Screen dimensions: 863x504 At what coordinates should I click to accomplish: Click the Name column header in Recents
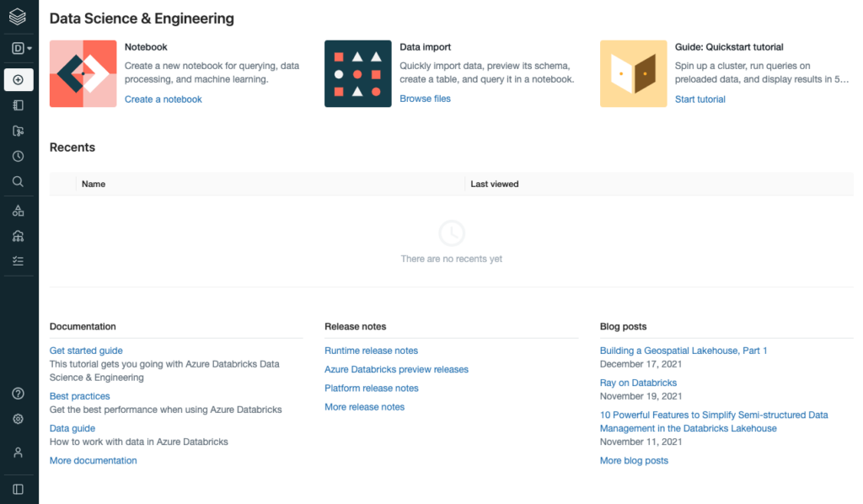point(94,184)
